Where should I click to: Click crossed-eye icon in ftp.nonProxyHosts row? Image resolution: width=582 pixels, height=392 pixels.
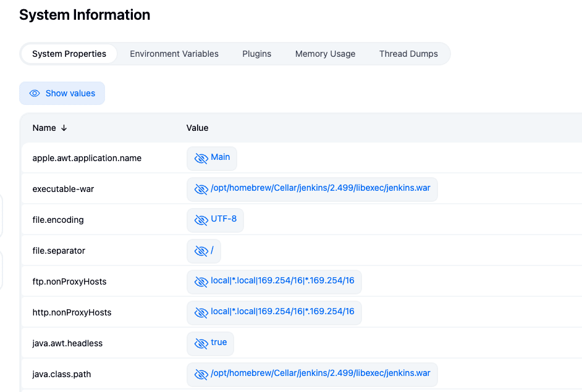point(201,281)
